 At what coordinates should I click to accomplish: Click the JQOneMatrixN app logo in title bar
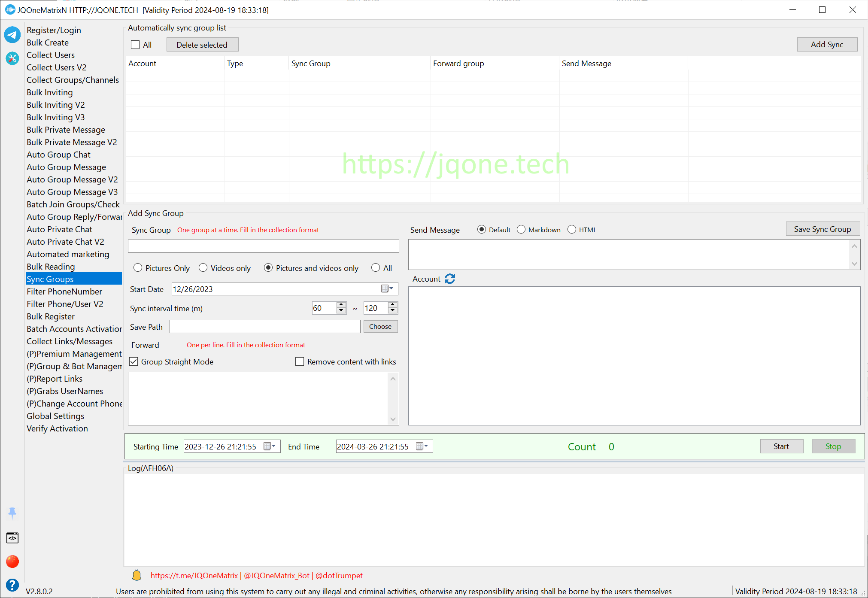coord(9,9)
